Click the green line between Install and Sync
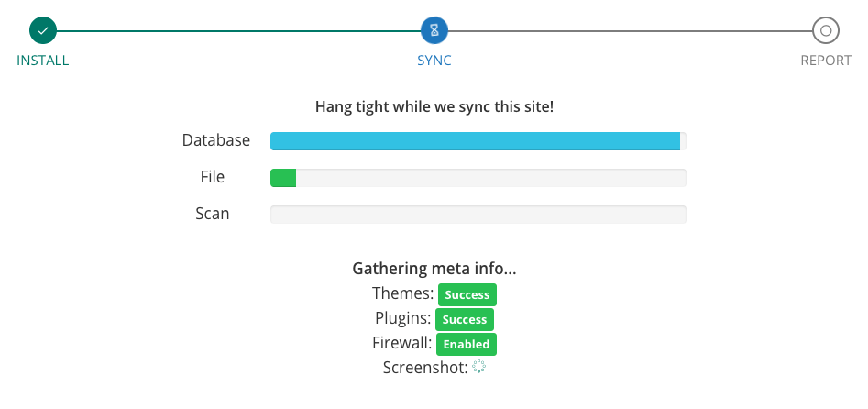Viewport: 868px width, 409px height. pyautogui.click(x=238, y=31)
